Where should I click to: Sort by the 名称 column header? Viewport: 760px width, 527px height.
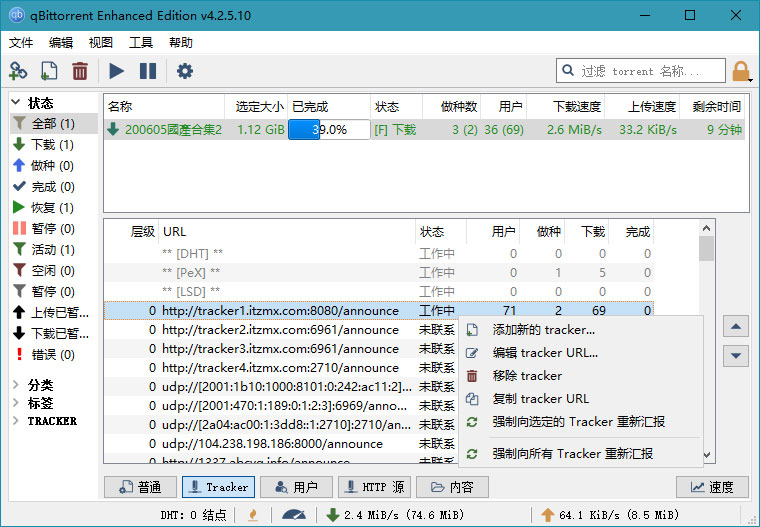pos(164,106)
